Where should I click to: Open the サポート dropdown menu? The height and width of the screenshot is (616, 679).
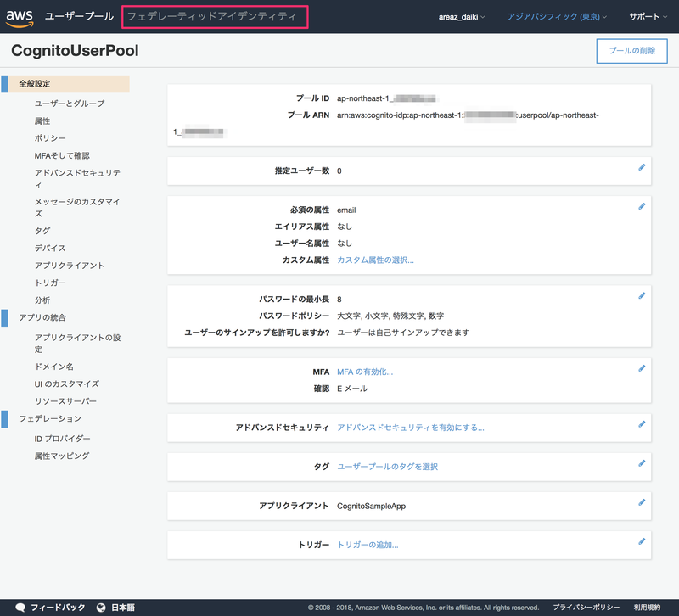(x=648, y=17)
